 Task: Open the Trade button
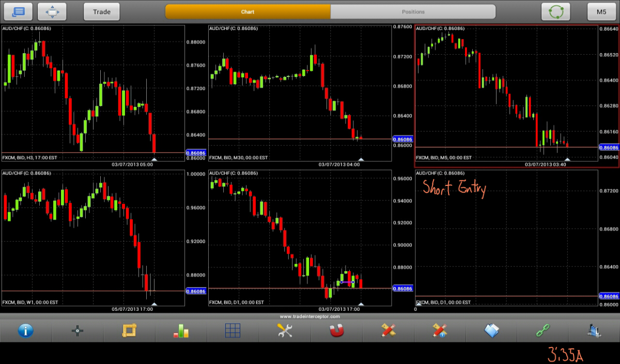click(x=102, y=11)
